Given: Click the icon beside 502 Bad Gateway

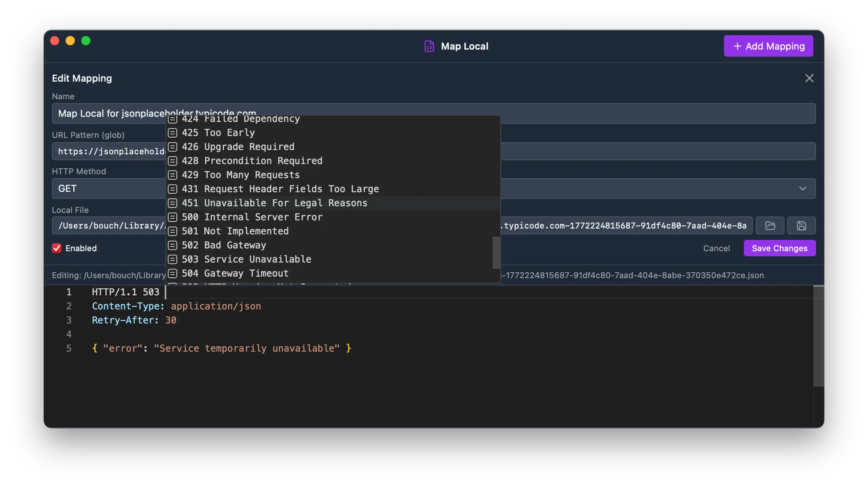Looking at the screenshot, I should click(173, 245).
